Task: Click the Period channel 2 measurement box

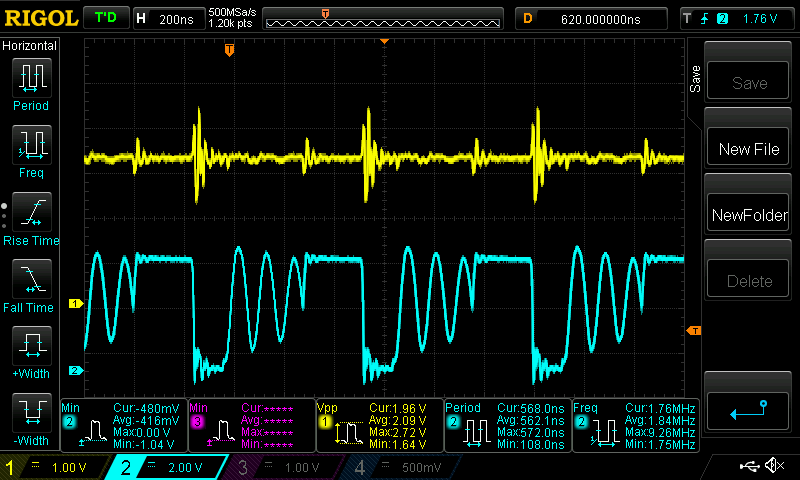Action: tap(508, 425)
